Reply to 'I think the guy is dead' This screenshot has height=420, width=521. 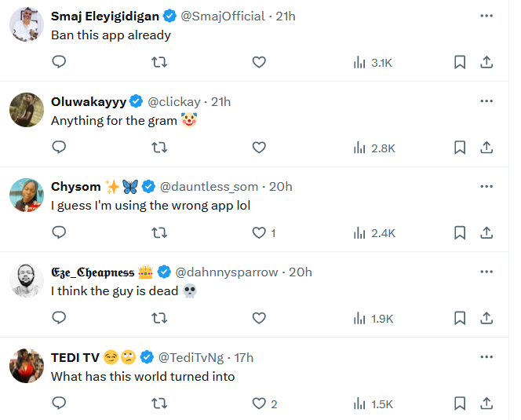[59, 318]
